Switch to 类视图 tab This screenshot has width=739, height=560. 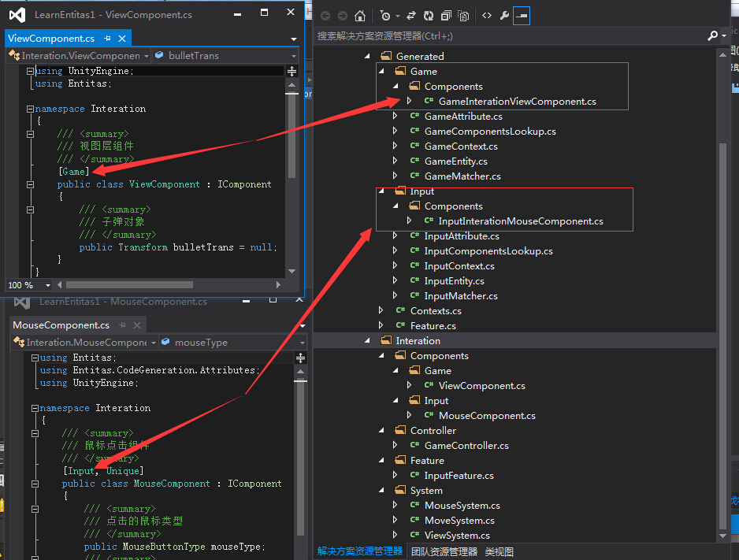(x=499, y=551)
